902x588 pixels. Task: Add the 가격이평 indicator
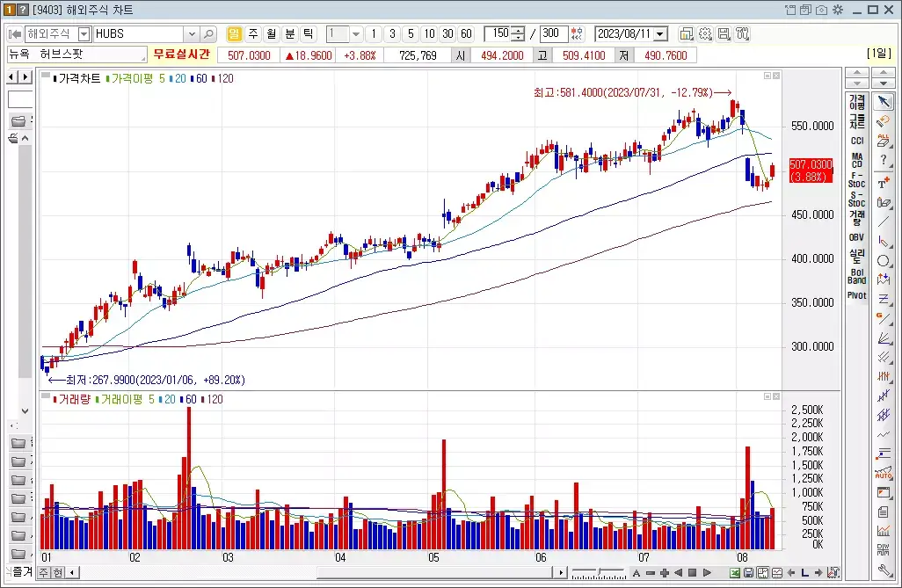[856, 103]
